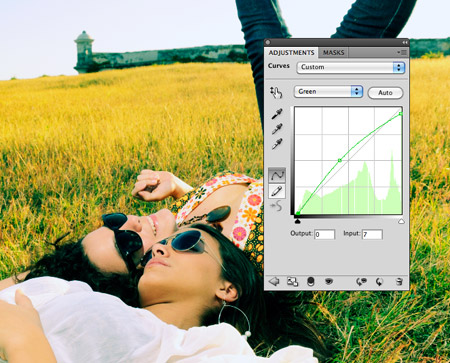Click view previous state icon
The image size is (450, 363).
click(x=361, y=282)
